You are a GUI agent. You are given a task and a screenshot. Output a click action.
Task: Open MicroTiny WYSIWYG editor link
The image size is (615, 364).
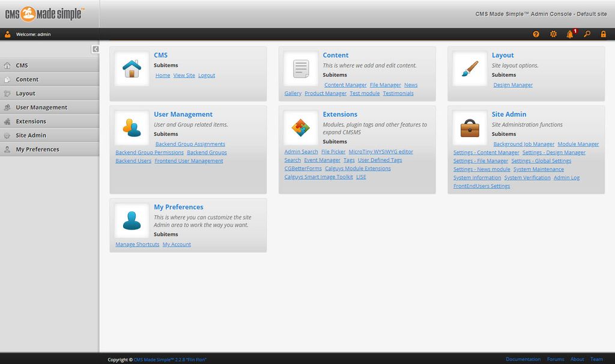tap(381, 152)
